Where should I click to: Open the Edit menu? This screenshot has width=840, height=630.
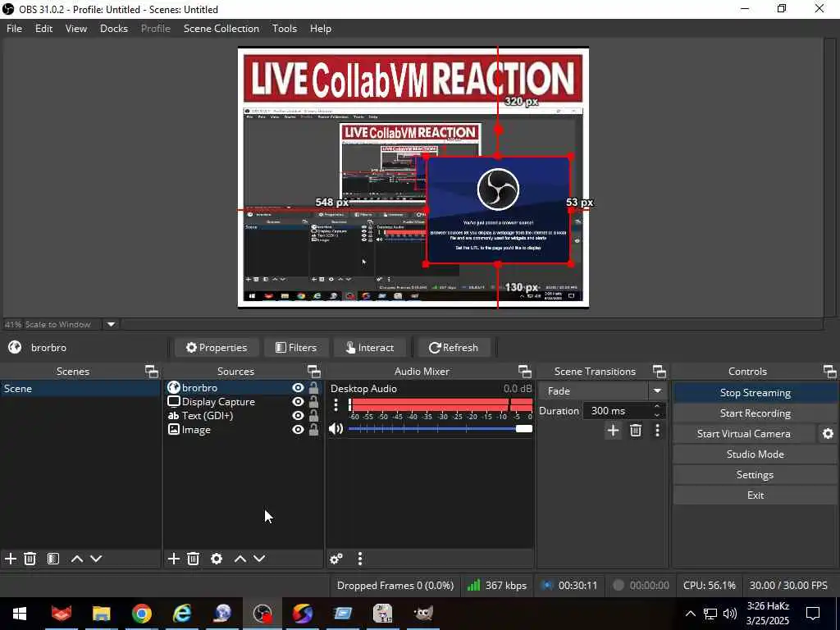point(44,29)
